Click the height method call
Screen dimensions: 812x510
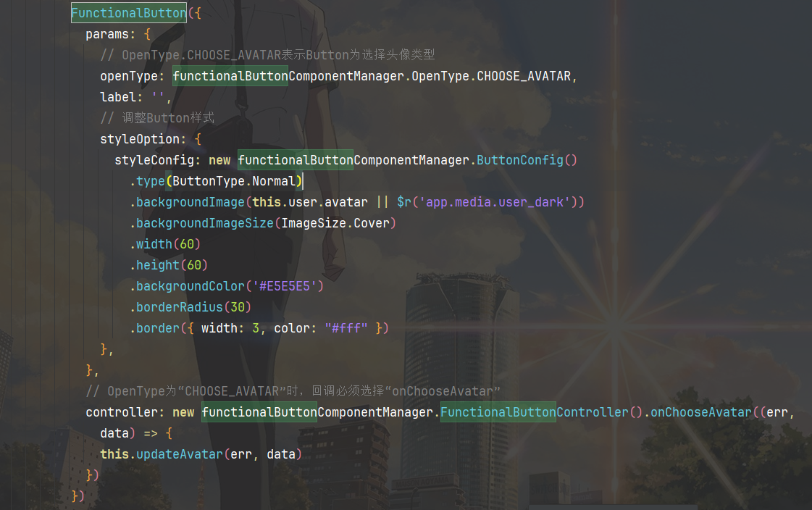(x=157, y=265)
